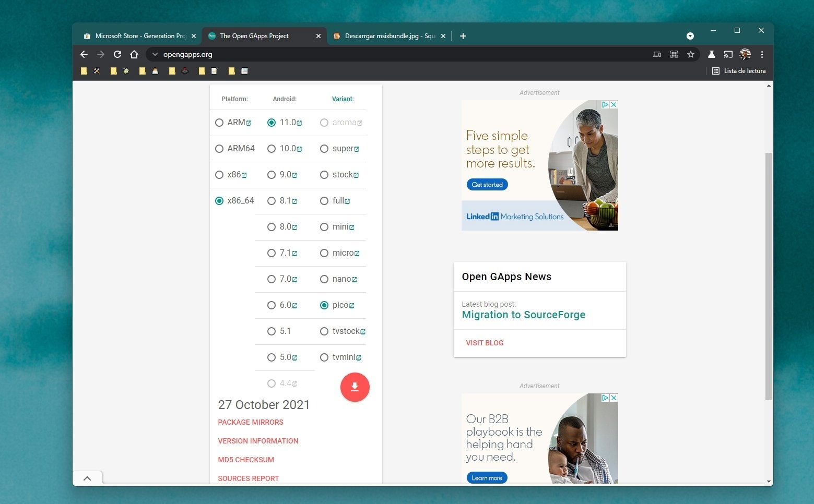The height and width of the screenshot is (504, 814).
Task: Click the QR code icon in address bar
Action: point(674,54)
